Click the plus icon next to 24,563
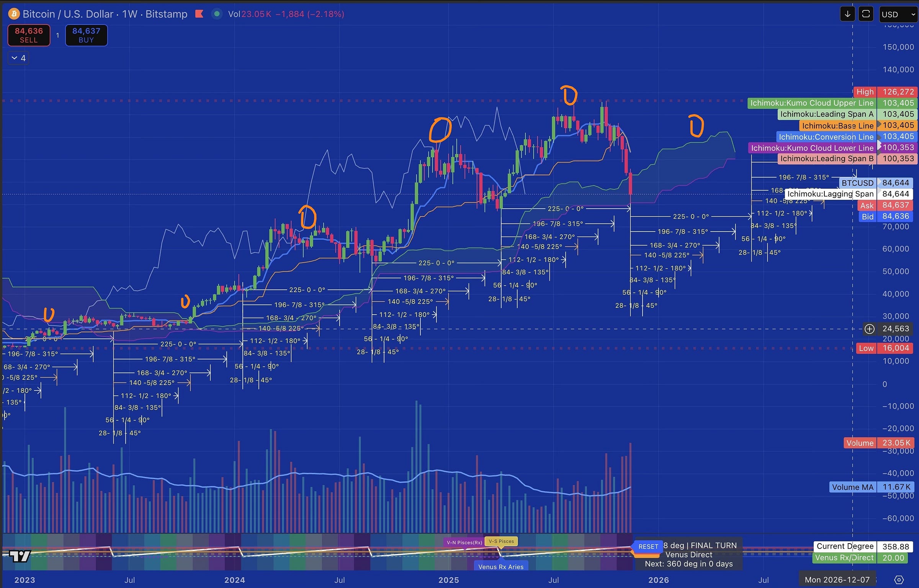Viewport: 919px width, 588px height. point(870,329)
